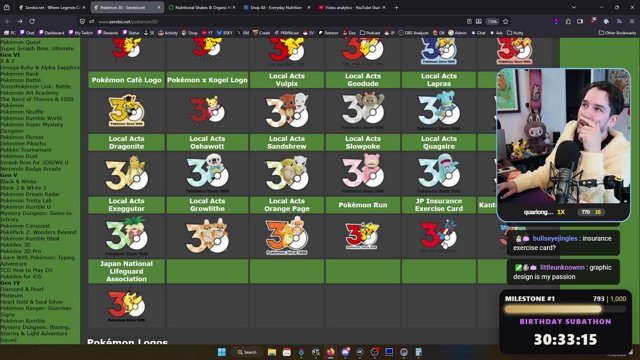Click the JP Insurance Exercise Card logo

pyautogui.click(x=439, y=236)
